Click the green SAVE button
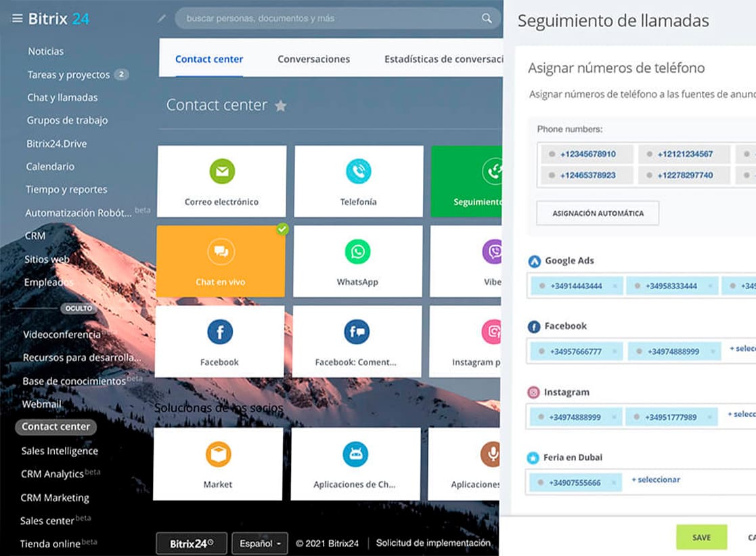Image resolution: width=756 pixels, height=556 pixels. (701, 537)
